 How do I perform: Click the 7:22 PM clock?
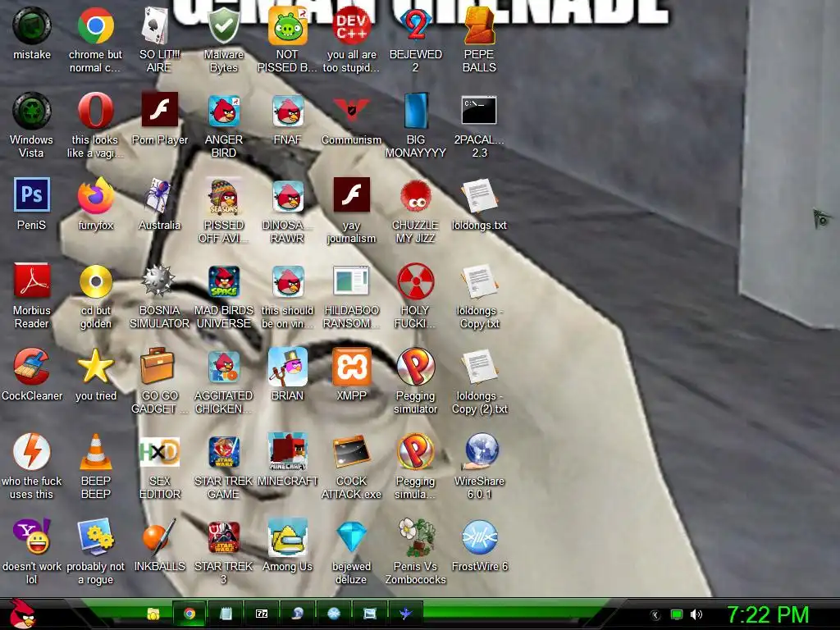[768, 615]
